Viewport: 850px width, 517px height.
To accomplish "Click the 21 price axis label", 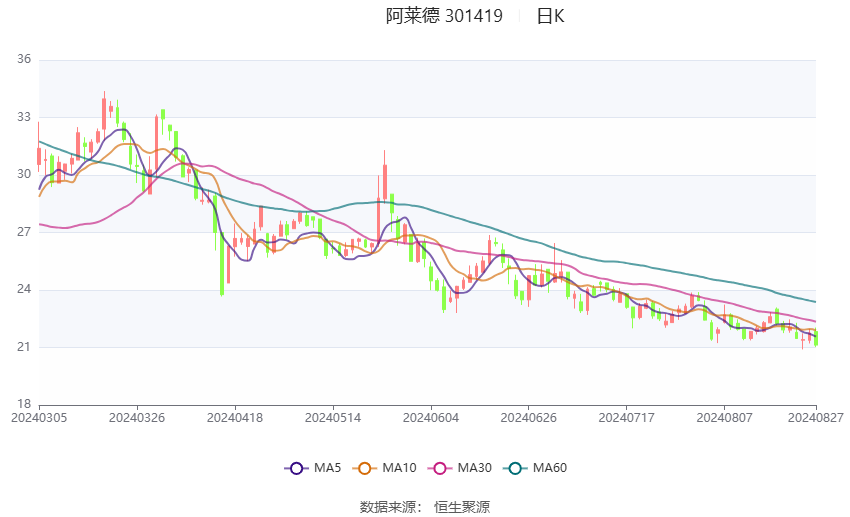I will coord(24,347).
